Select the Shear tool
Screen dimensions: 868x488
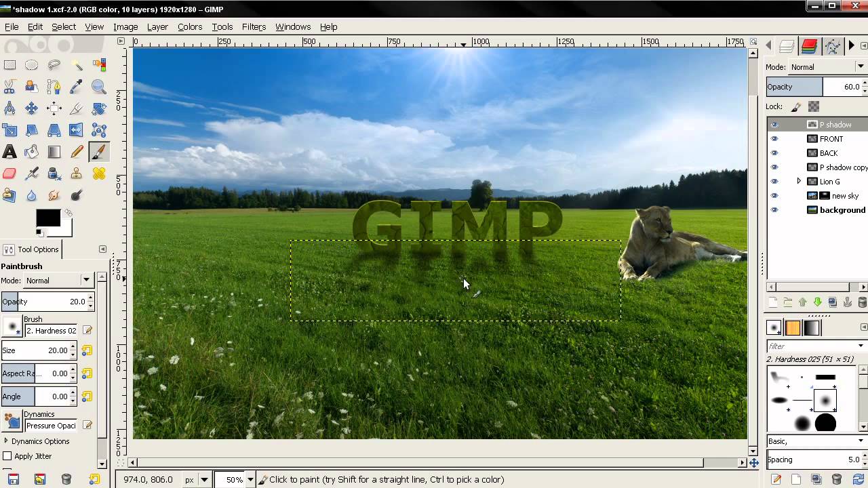[x=31, y=130]
